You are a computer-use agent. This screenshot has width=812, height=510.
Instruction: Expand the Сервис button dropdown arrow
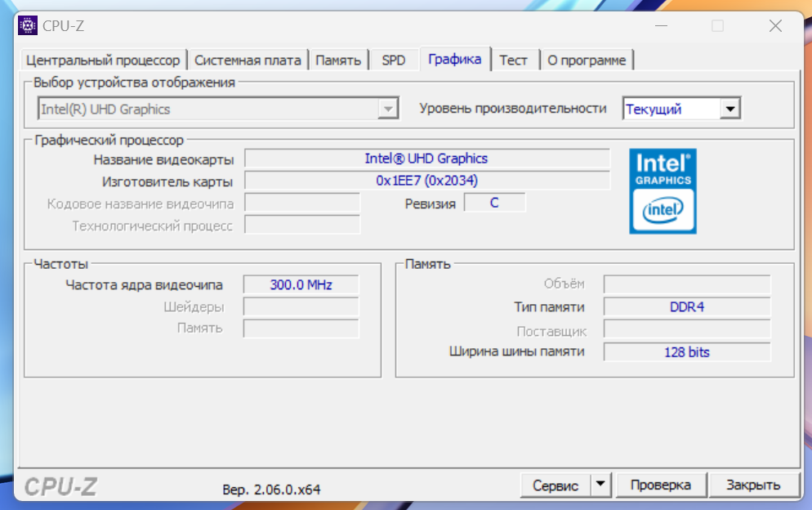[x=600, y=485]
